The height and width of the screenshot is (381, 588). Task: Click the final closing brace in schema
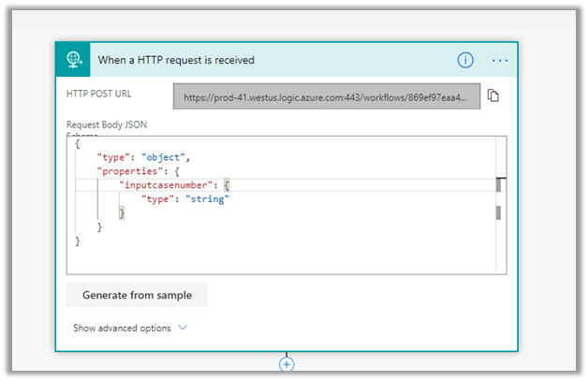tap(77, 242)
